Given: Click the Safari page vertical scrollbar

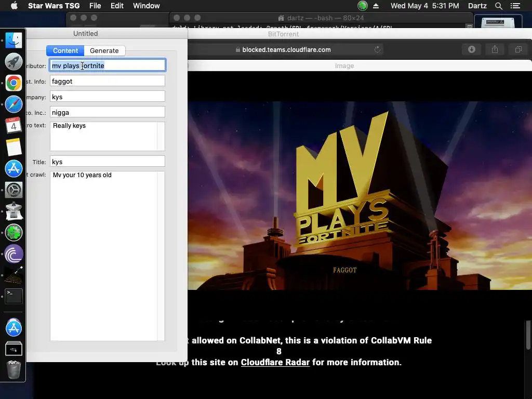Looking at the screenshot, I should [x=528, y=335].
